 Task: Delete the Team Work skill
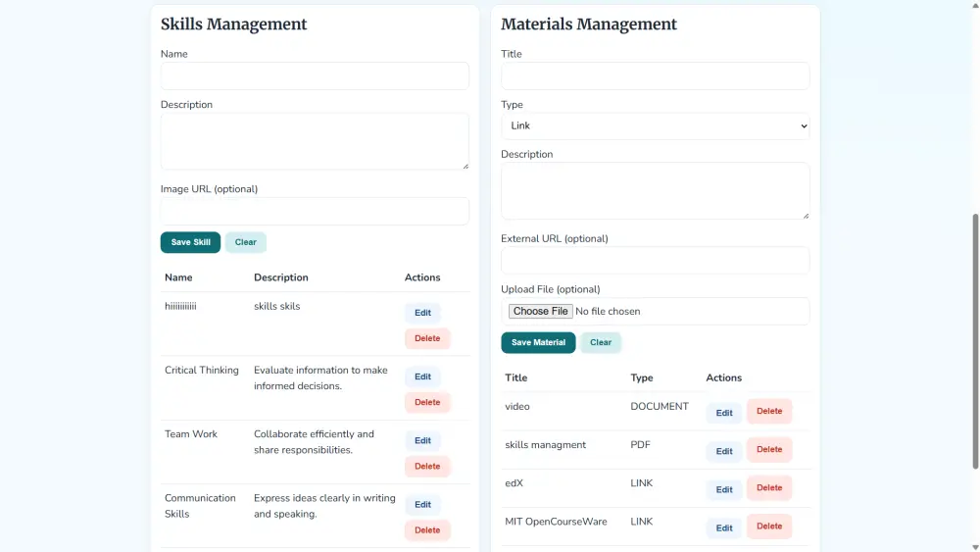(427, 466)
